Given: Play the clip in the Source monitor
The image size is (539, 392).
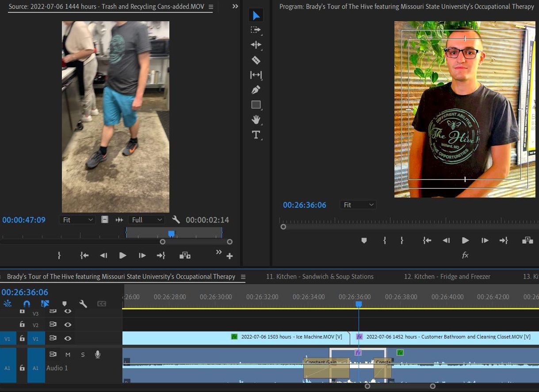Looking at the screenshot, I should click(x=123, y=255).
